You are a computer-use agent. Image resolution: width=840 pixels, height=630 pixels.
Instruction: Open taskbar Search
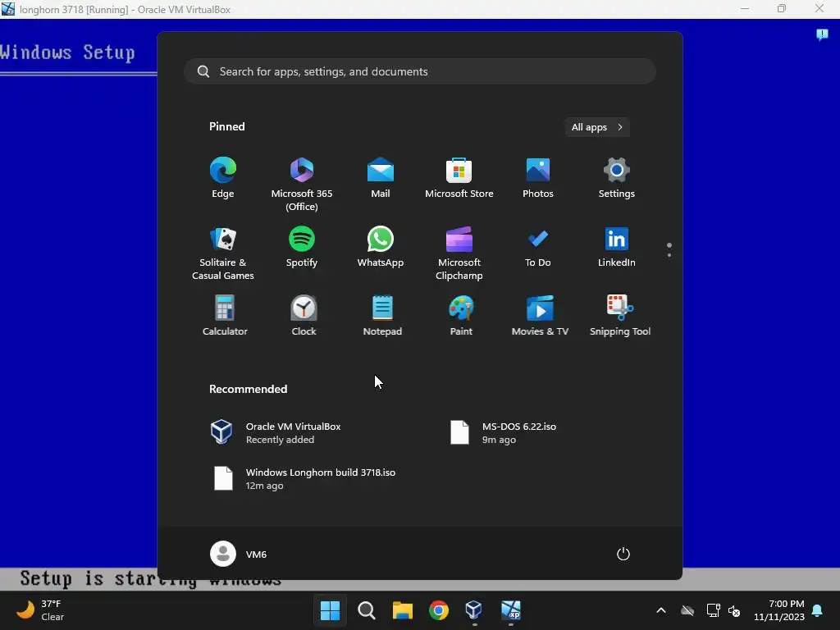367,610
